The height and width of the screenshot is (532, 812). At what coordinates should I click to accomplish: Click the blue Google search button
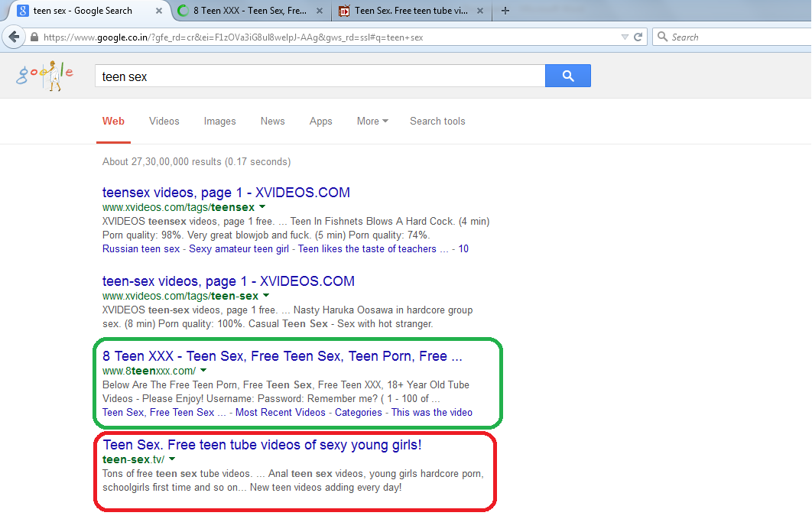568,76
